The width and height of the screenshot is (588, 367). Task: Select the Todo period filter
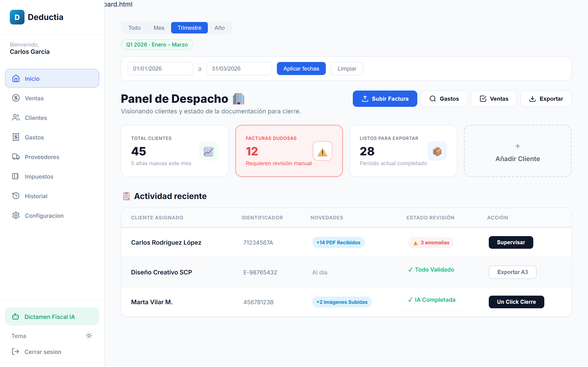pos(134,28)
